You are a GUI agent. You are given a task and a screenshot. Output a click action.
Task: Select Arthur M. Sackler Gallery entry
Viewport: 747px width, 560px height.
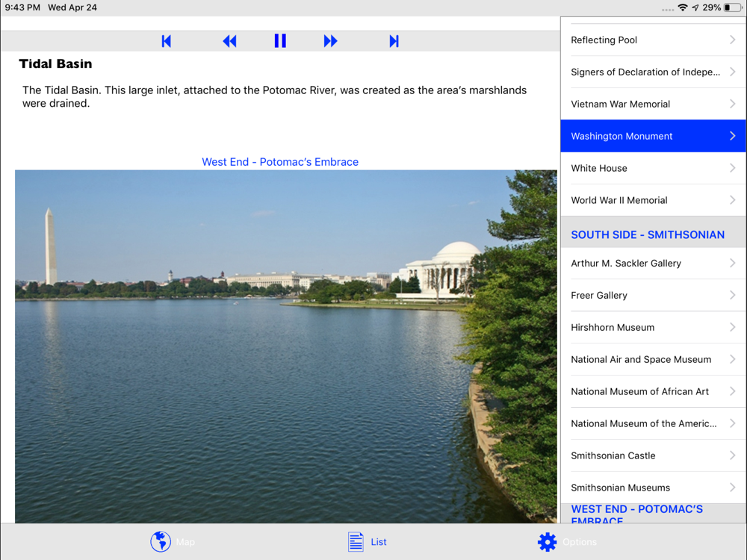point(653,264)
